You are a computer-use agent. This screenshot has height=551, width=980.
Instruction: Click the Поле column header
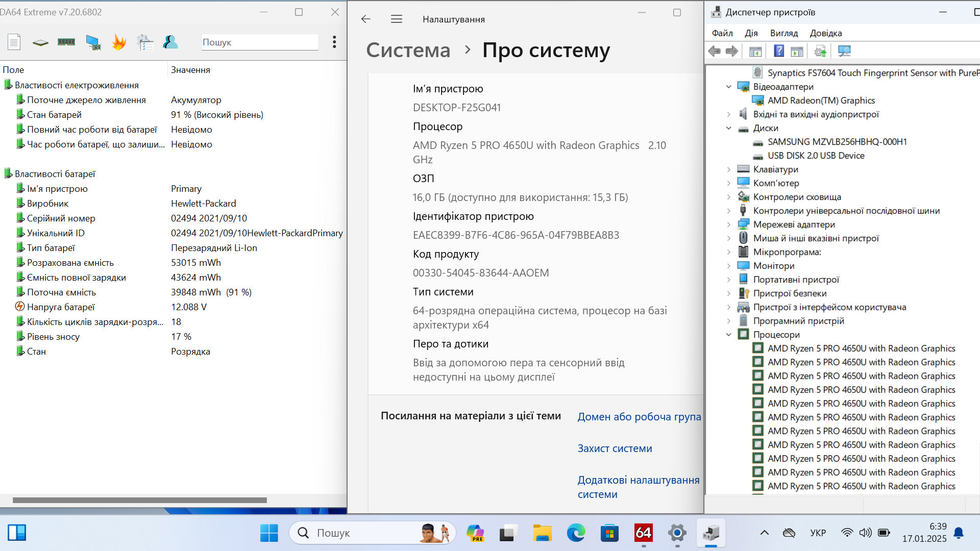click(84, 70)
